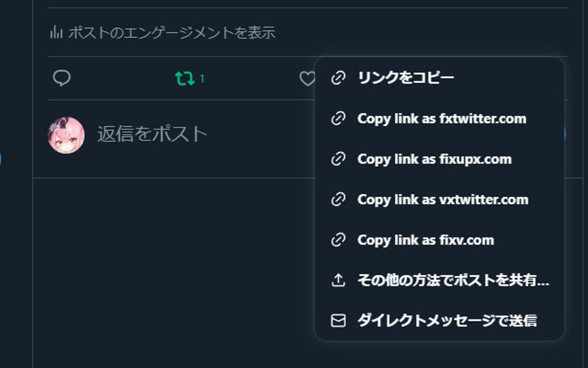588x368 pixels.
Task: Click the reply speech bubble icon
Action: [x=62, y=78]
